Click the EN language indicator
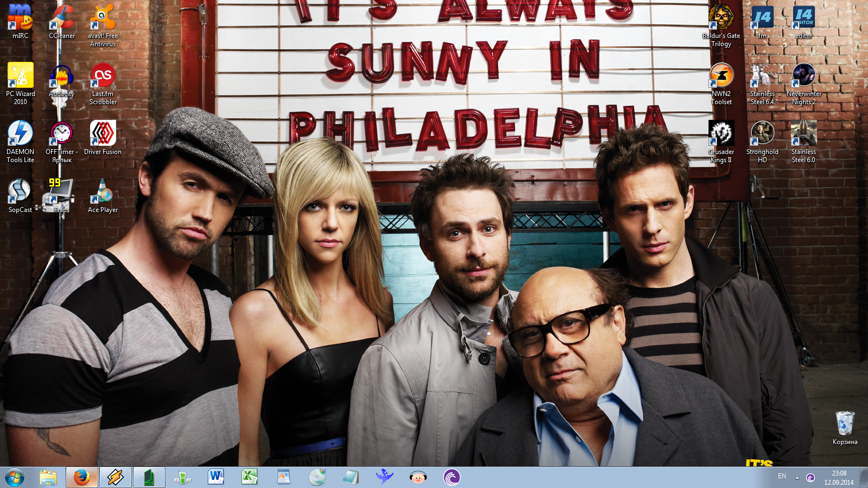The width and height of the screenshot is (868, 488). [782, 476]
